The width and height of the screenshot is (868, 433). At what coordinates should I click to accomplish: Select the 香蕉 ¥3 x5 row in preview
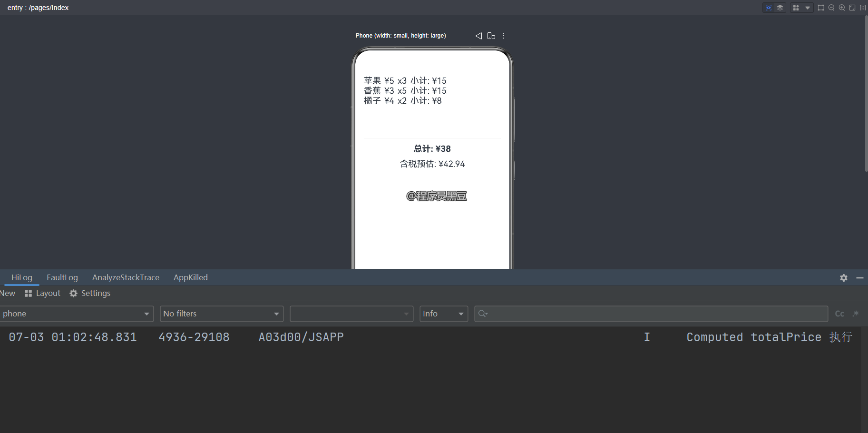pyautogui.click(x=405, y=90)
